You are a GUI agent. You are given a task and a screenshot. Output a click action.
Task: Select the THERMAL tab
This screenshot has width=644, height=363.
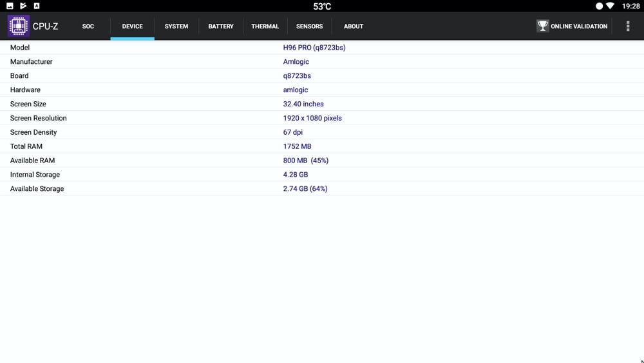click(x=265, y=26)
